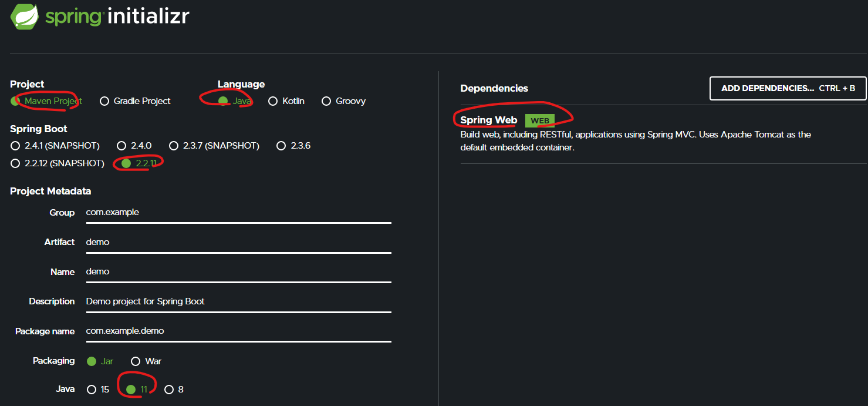
Task: Select Spring Boot 2.4.1 (SNAPSHOT)
Action: (x=15, y=146)
